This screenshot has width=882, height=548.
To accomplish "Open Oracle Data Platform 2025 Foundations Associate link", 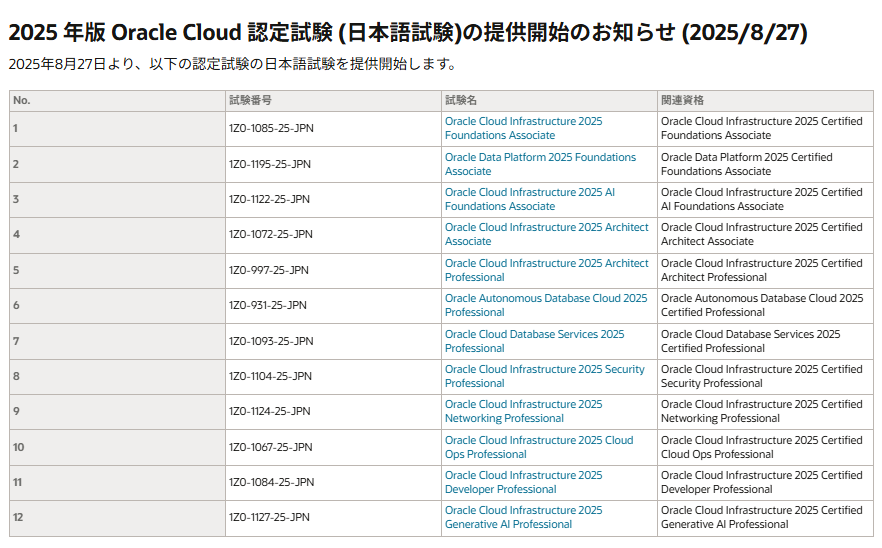I will click(540, 164).
